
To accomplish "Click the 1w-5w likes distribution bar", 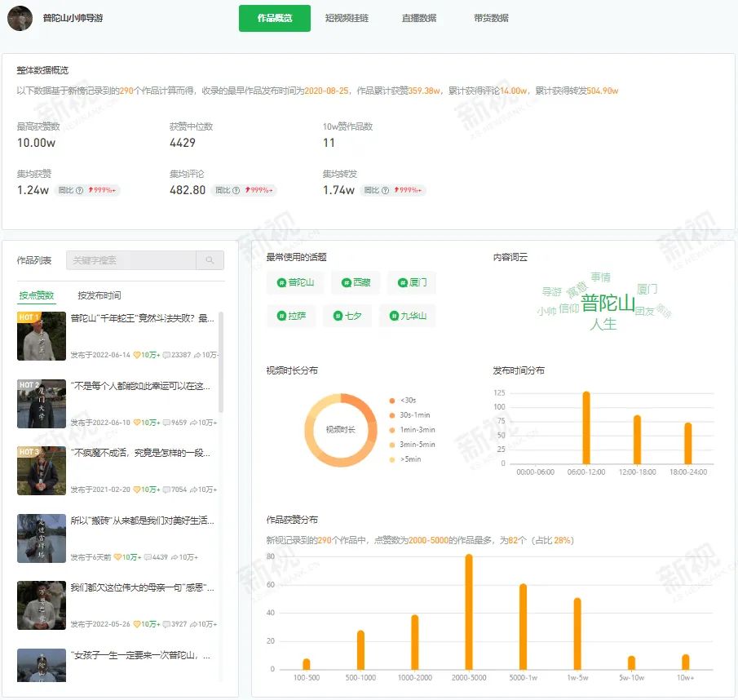I will point(577,634).
